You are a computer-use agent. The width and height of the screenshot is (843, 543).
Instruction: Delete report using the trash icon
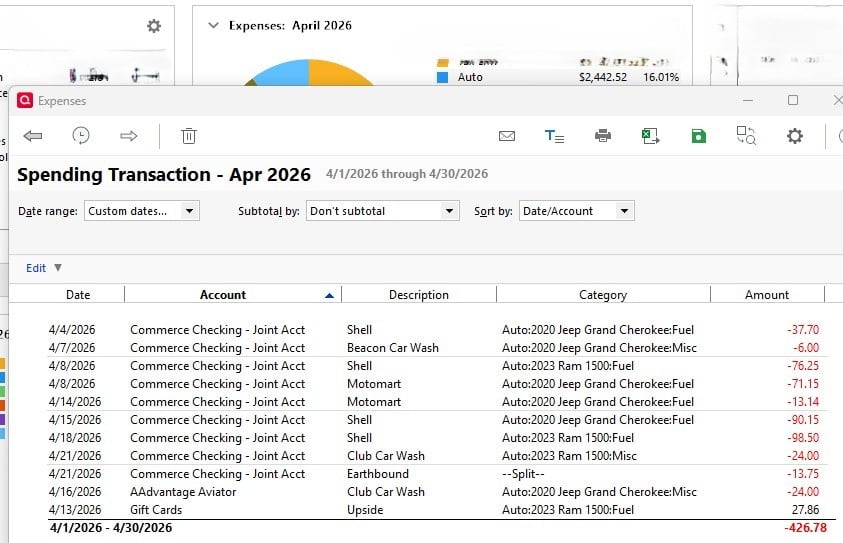189,136
